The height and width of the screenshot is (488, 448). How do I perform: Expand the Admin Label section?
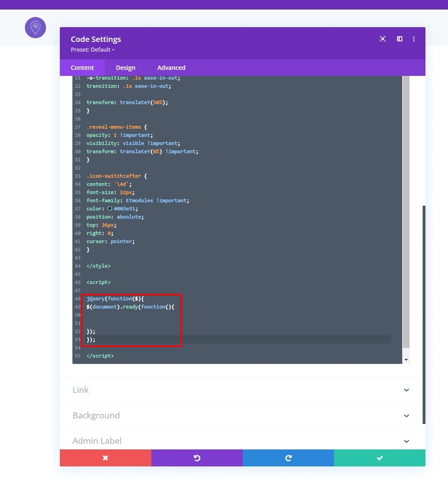coord(241,441)
